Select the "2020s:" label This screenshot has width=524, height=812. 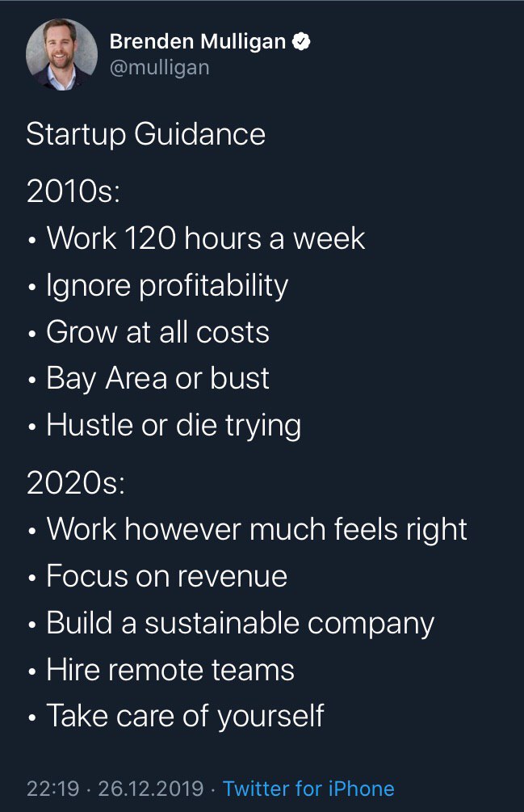(75, 482)
